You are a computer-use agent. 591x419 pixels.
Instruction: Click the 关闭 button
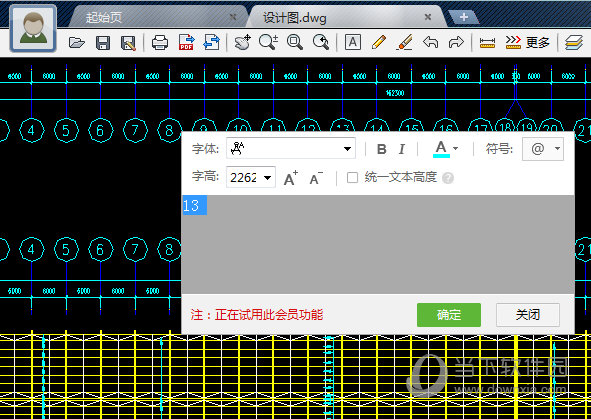tap(528, 315)
